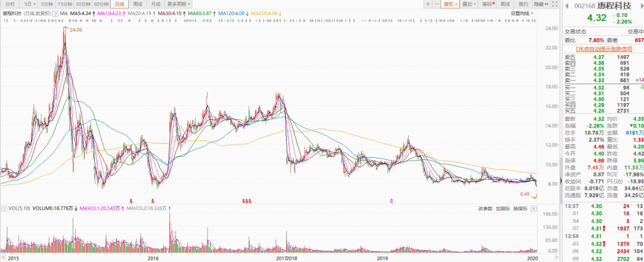Click the pink event marker in 2019
The height and width of the screenshot is (262, 644).
[392, 201]
